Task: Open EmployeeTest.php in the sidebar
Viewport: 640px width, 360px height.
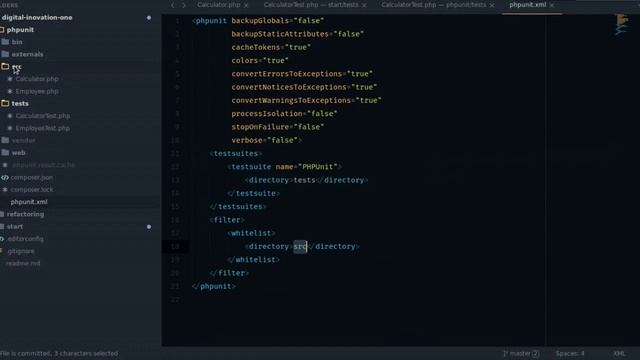Action: (42, 128)
